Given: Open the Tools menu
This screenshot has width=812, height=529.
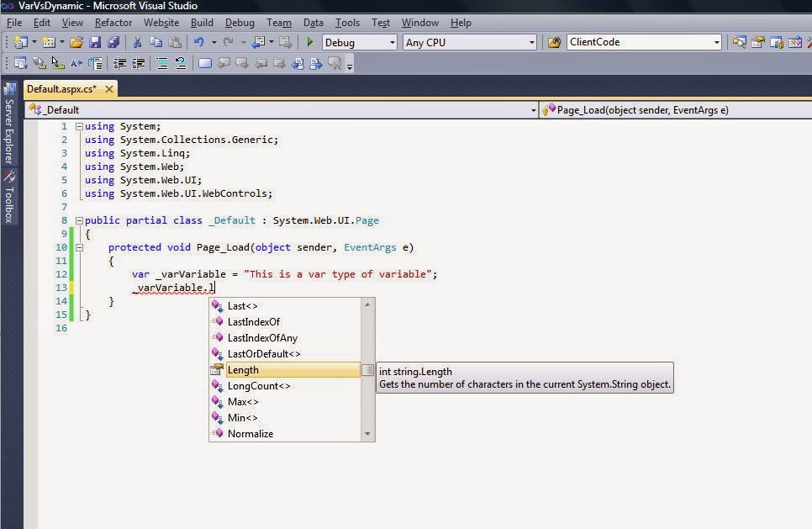Looking at the screenshot, I should (x=347, y=23).
